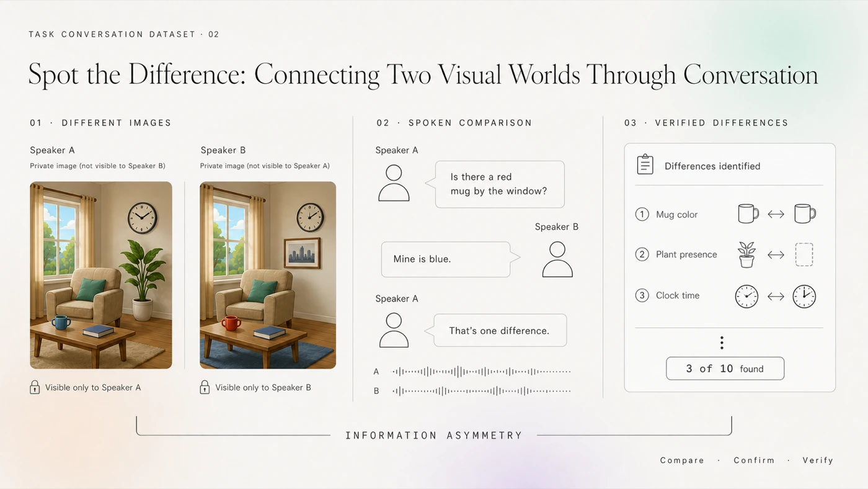Click the audio waveform labeled B
The image size is (868, 489).
click(481, 391)
